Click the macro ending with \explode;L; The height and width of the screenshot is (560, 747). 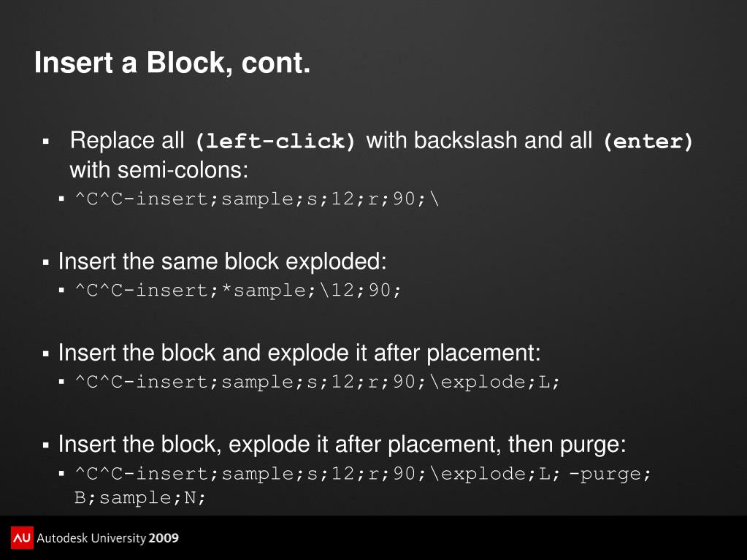[x=318, y=381]
